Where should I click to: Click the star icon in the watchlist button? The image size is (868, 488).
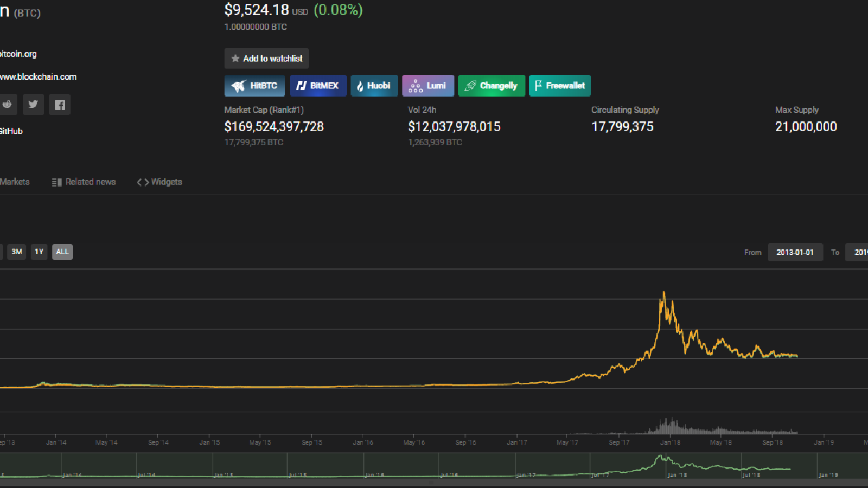click(x=235, y=59)
